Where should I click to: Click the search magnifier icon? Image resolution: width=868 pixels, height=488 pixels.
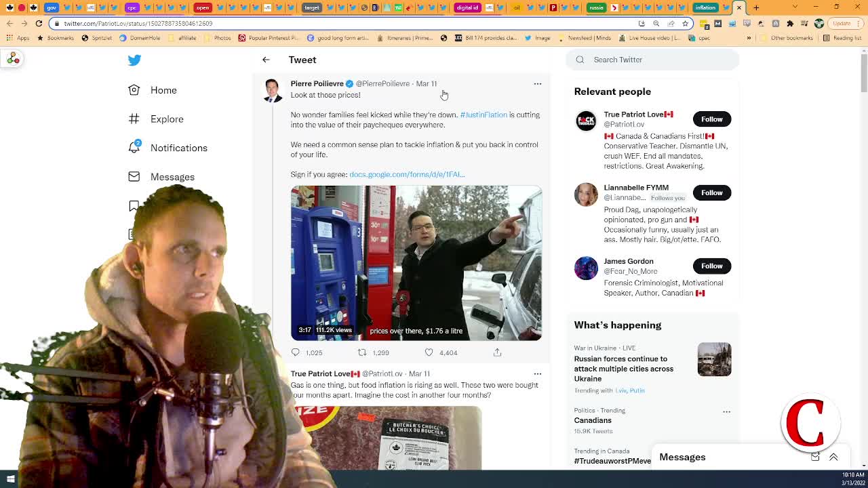[x=580, y=60]
